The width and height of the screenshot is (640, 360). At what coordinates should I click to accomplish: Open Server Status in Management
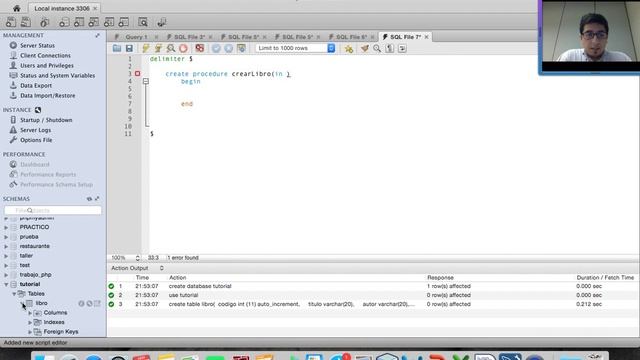tap(37, 45)
